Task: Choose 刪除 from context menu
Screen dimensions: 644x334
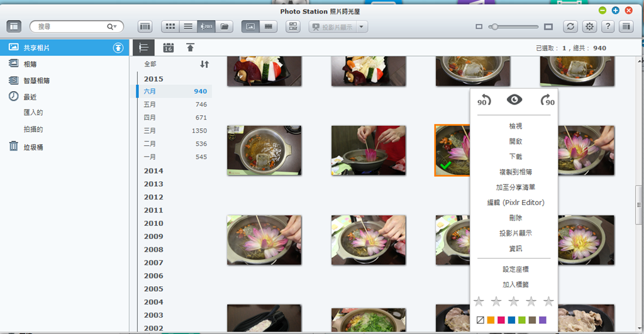Action: (x=516, y=218)
